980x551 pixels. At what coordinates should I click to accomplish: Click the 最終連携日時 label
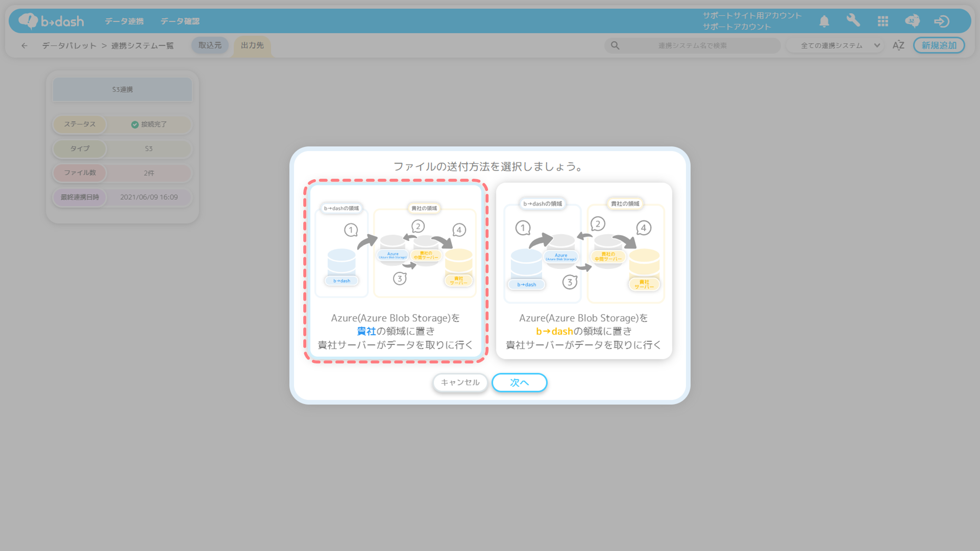coord(79,197)
